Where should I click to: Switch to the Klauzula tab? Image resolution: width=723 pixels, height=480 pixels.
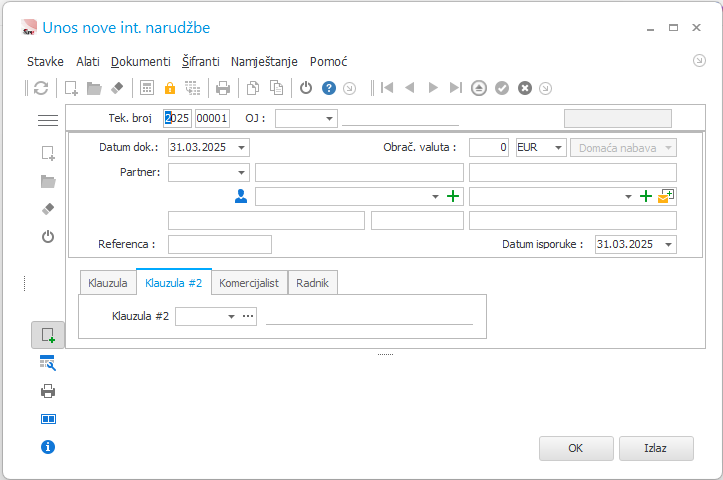pyautogui.click(x=108, y=283)
